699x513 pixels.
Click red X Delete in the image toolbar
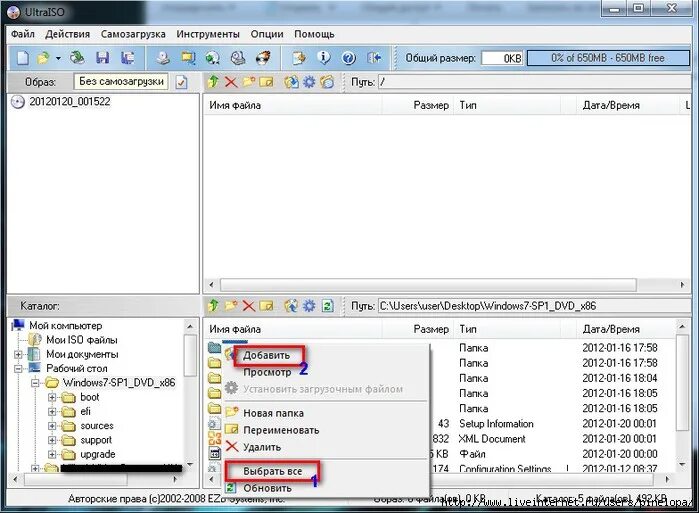pos(231,82)
